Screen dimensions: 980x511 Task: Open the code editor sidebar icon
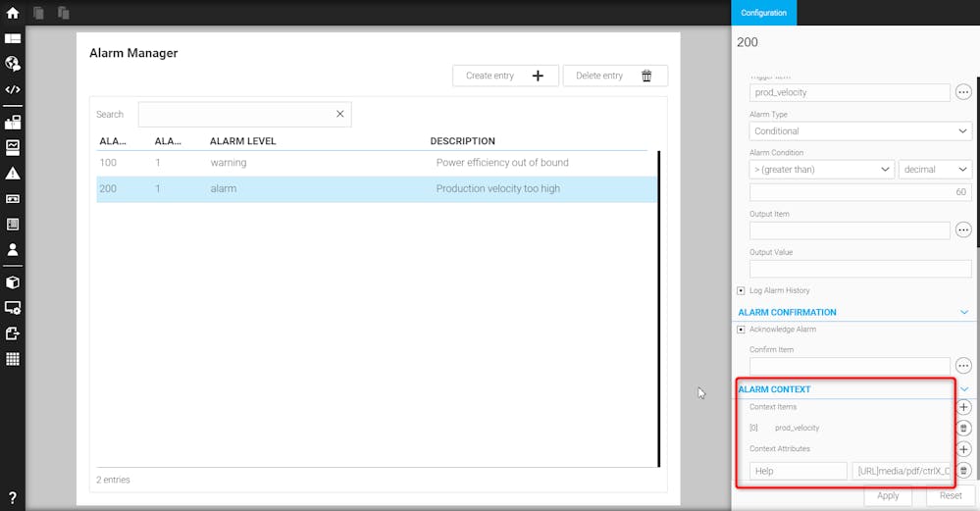click(13, 89)
